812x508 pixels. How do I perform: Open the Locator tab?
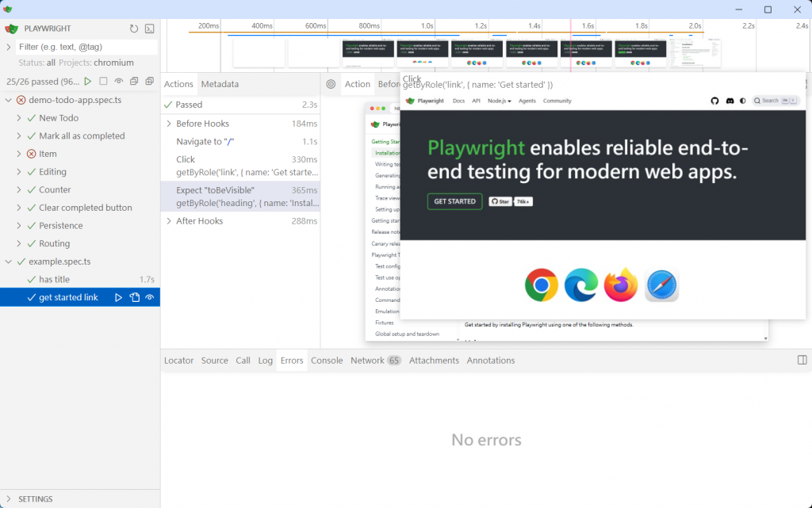point(178,361)
